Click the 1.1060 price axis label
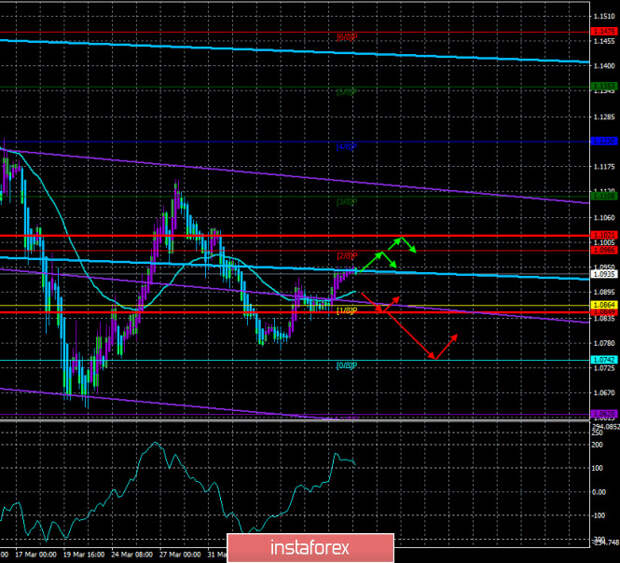 (605, 217)
